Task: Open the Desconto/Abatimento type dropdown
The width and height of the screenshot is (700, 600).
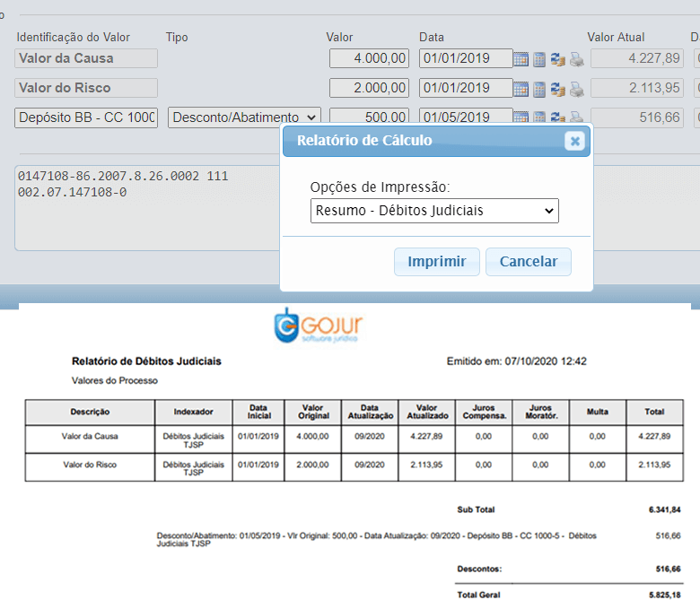Action: pyautogui.click(x=244, y=117)
